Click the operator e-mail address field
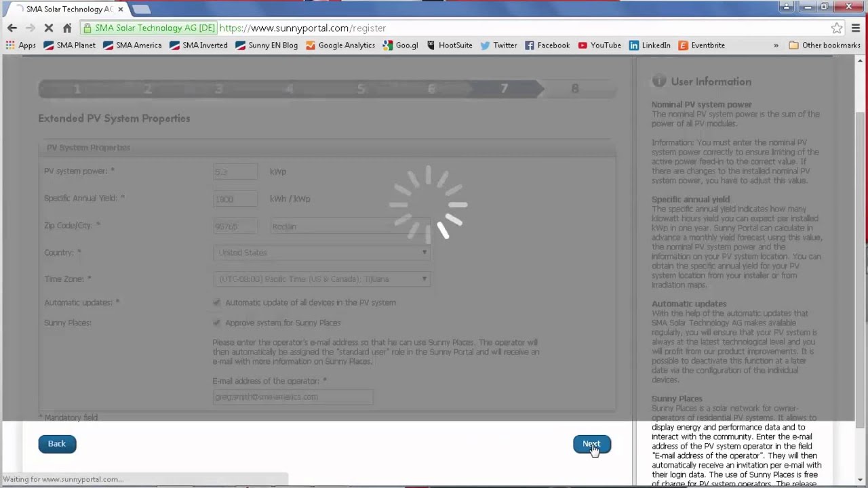 click(292, 397)
